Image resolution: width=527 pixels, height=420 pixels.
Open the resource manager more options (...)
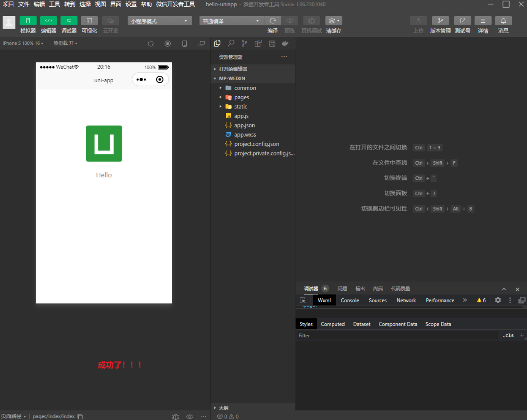[x=284, y=57]
